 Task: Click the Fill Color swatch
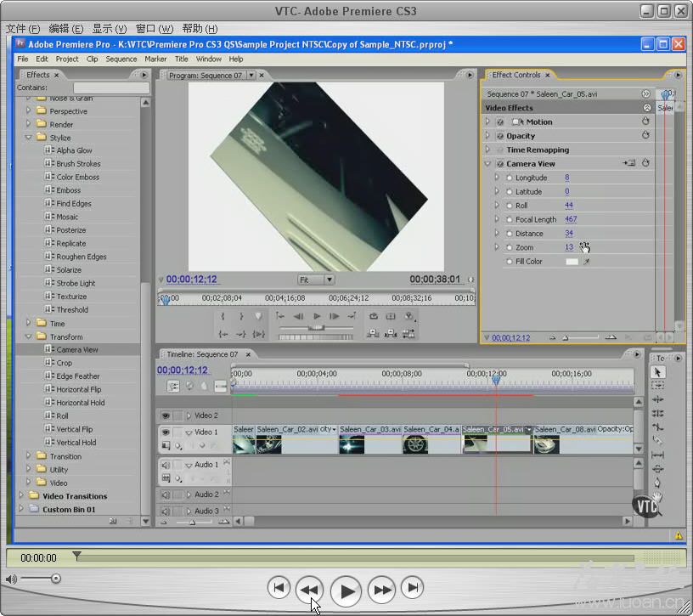tap(572, 262)
